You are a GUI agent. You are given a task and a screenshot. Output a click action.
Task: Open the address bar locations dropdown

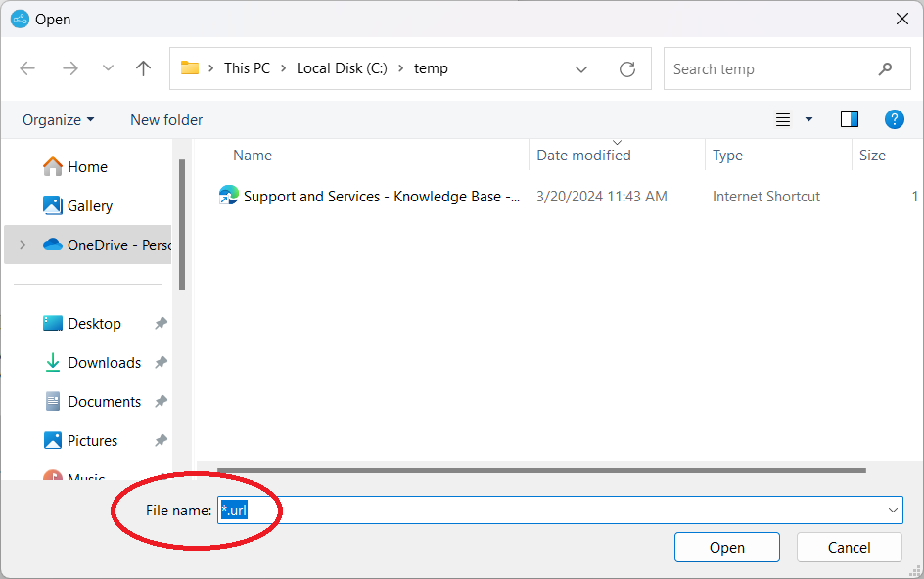(x=581, y=68)
